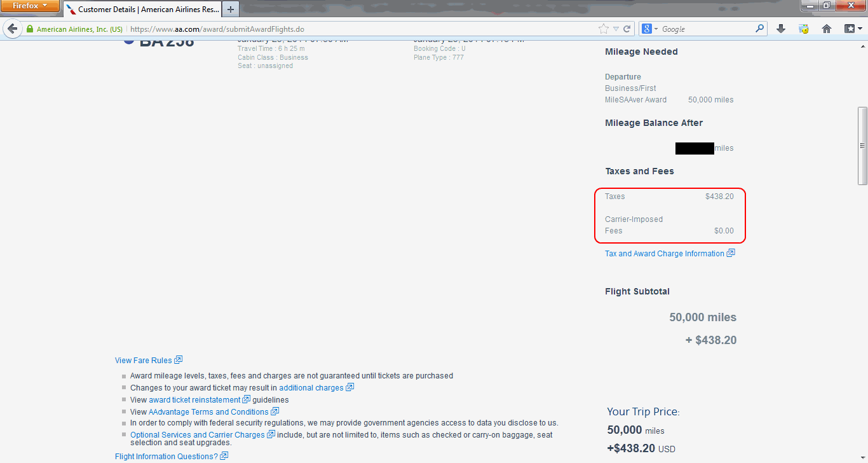Viewport: 868px width, 463px height.
Task: Open a new browser tab
Action: tap(231, 10)
